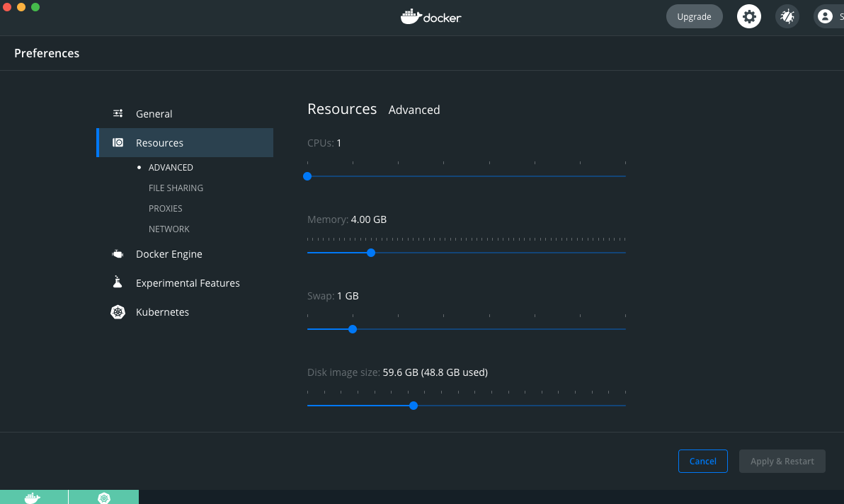Click the Preferences page title
This screenshot has height=504, width=844.
(x=47, y=53)
